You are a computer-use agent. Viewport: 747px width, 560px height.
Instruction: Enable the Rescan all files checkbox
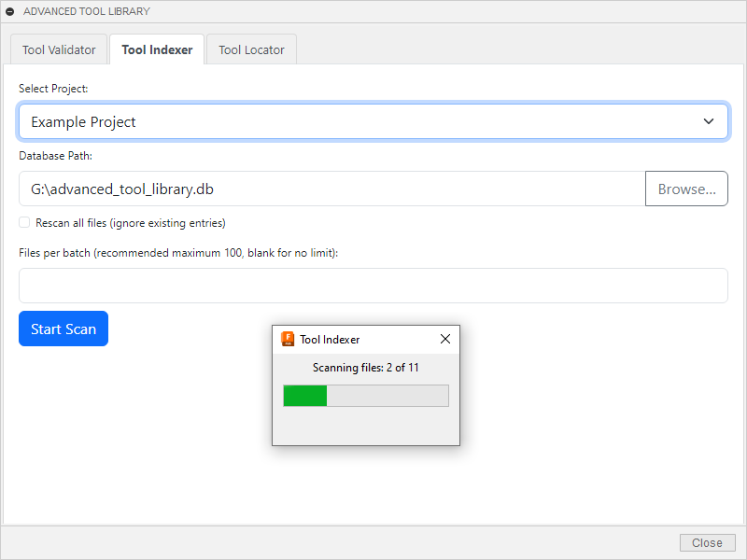pyautogui.click(x=24, y=222)
